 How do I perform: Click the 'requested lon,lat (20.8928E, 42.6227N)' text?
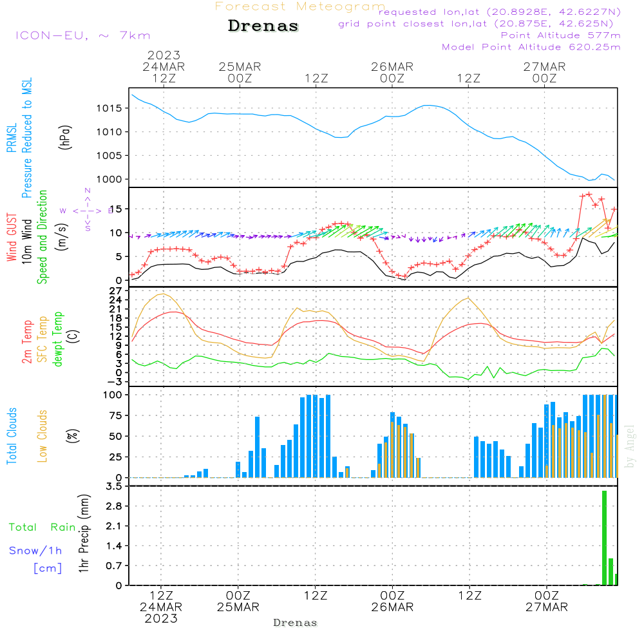click(x=500, y=12)
